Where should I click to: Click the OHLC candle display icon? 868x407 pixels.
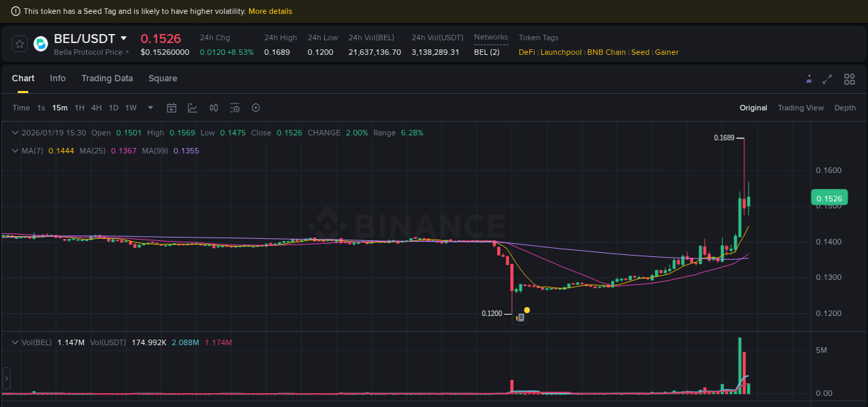213,108
